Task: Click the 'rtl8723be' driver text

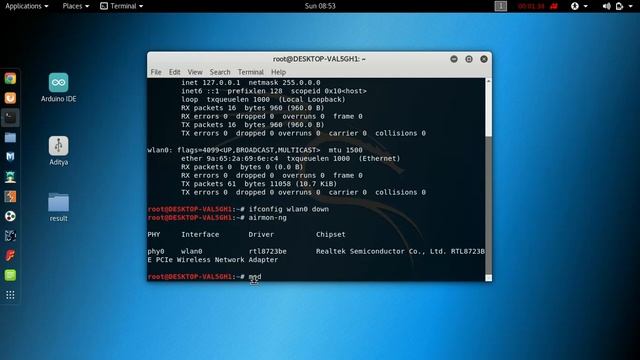Action: tap(267, 251)
